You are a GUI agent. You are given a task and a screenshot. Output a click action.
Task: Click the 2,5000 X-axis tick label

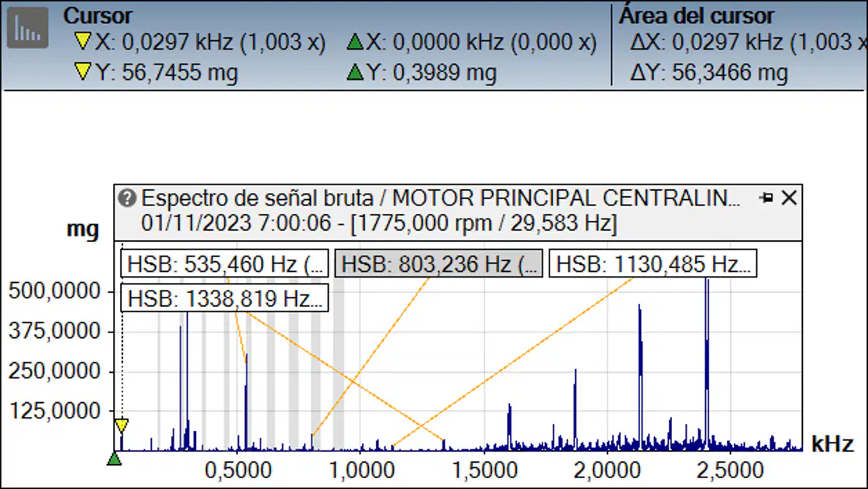pyautogui.click(x=730, y=470)
